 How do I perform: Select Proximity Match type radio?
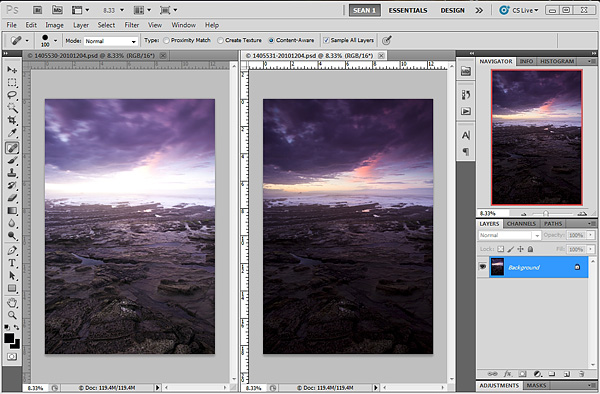pos(166,40)
